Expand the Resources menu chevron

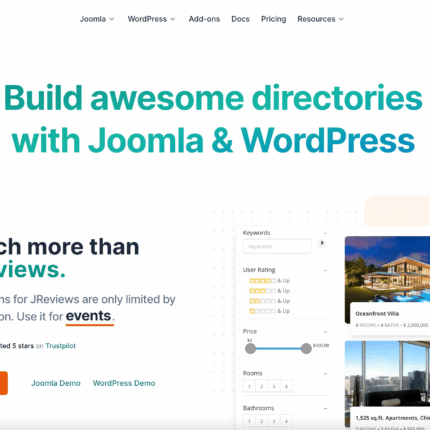pyautogui.click(x=341, y=19)
